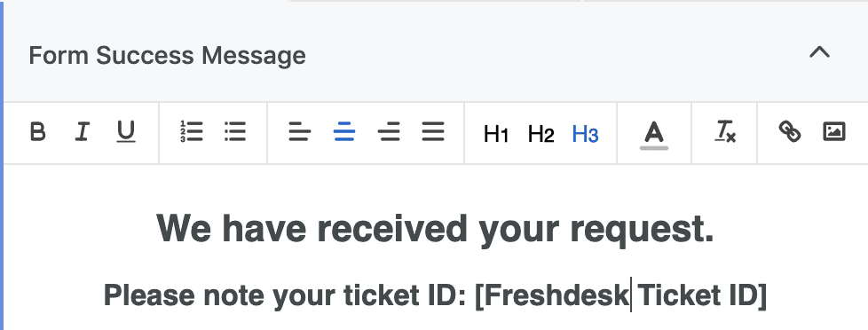The height and width of the screenshot is (330, 868).
Task: Align text to the left
Action: pyautogui.click(x=299, y=133)
